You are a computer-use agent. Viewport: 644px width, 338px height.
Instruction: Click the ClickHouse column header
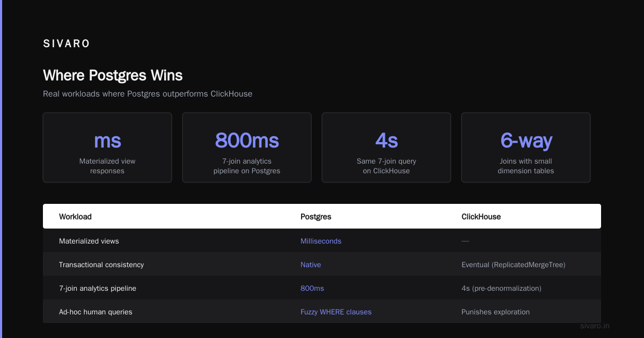[481, 217]
